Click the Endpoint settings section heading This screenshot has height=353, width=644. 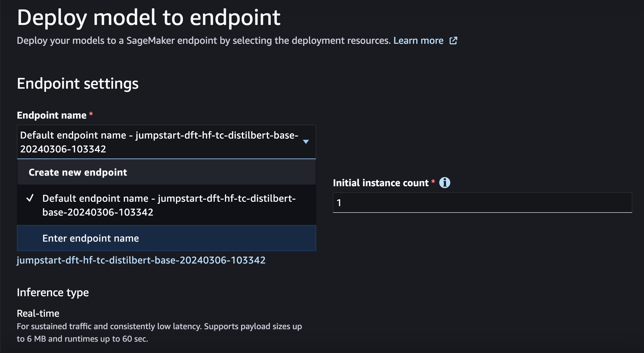[x=78, y=83]
